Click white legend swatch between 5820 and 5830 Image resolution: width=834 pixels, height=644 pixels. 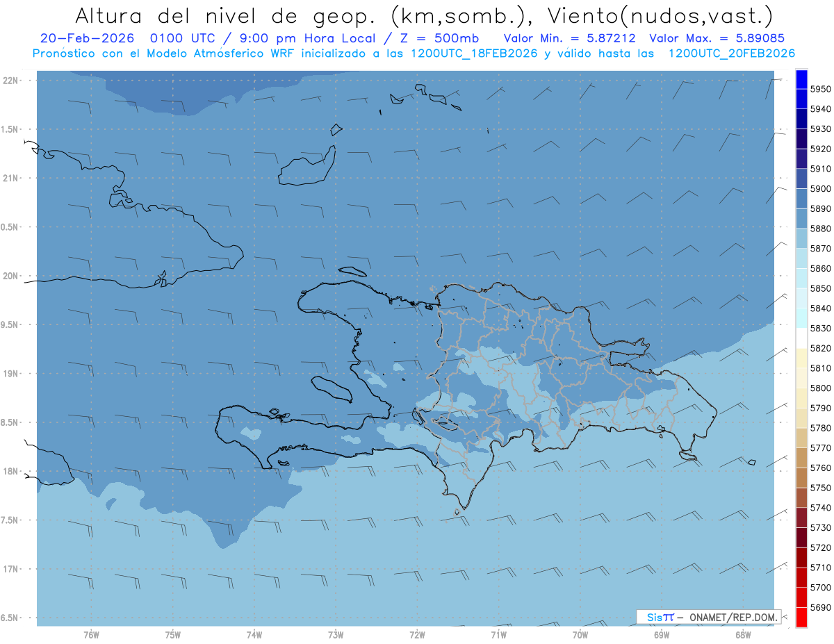pos(801,338)
